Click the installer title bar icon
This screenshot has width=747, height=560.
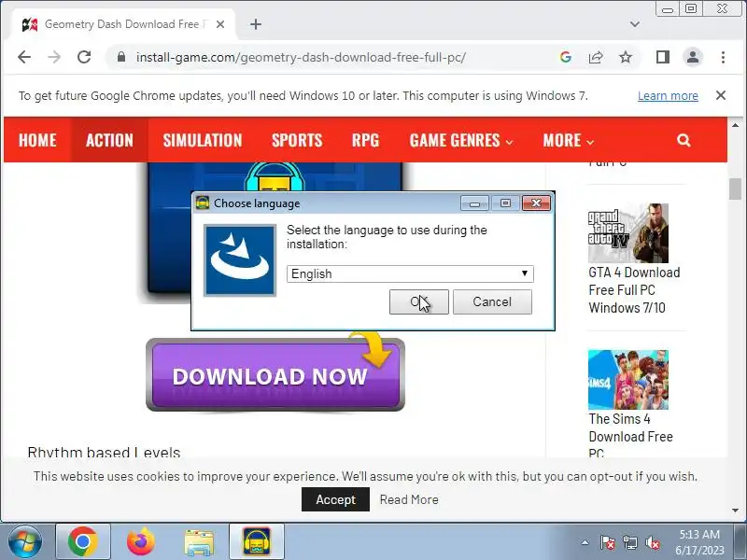click(203, 203)
